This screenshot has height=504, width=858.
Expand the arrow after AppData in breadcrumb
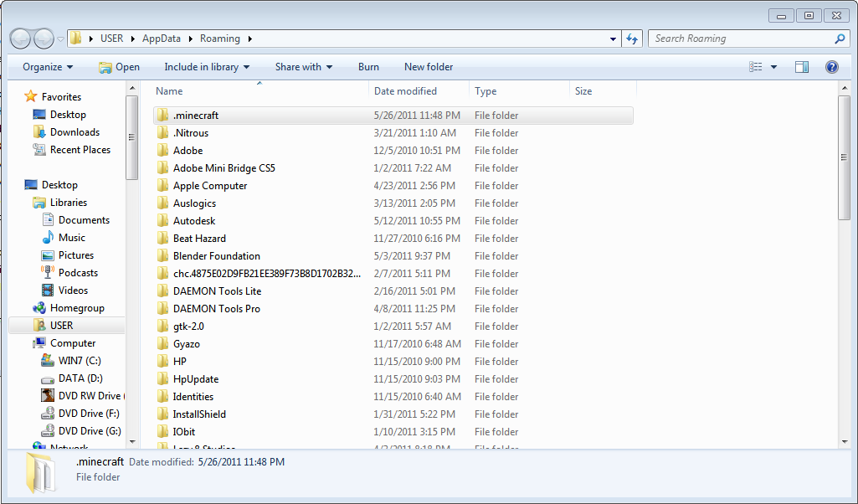click(190, 39)
